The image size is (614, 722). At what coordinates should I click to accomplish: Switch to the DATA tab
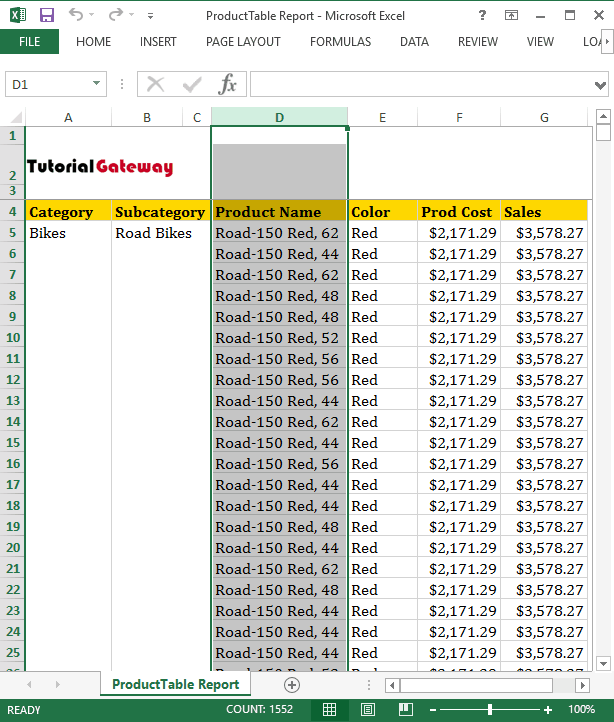coord(414,42)
